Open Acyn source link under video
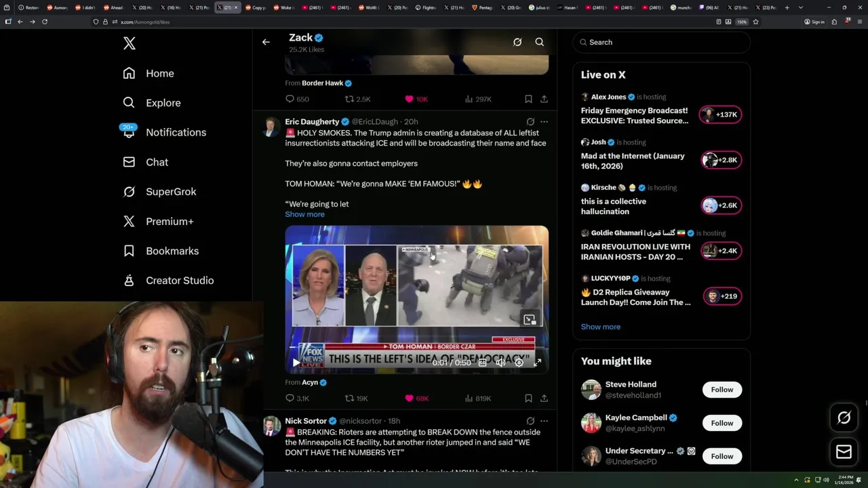 [x=310, y=382]
